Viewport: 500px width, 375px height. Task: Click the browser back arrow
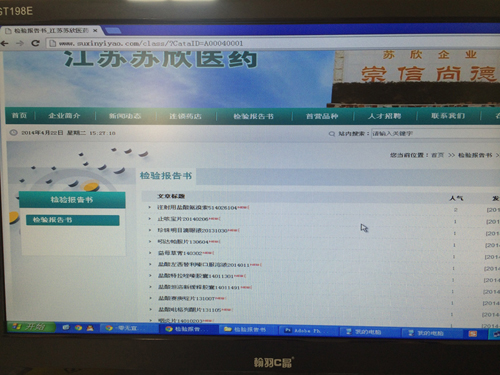5,43
